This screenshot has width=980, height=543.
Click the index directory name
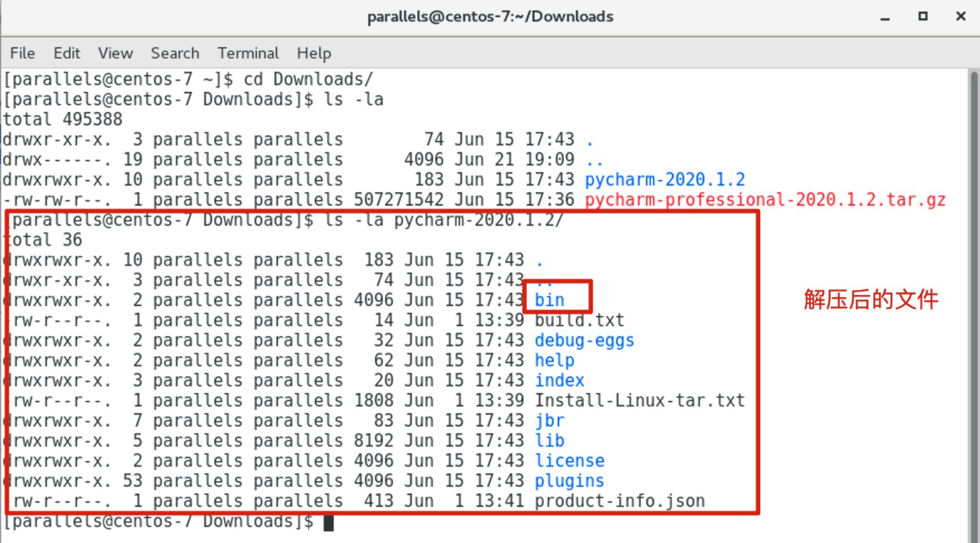tap(559, 380)
